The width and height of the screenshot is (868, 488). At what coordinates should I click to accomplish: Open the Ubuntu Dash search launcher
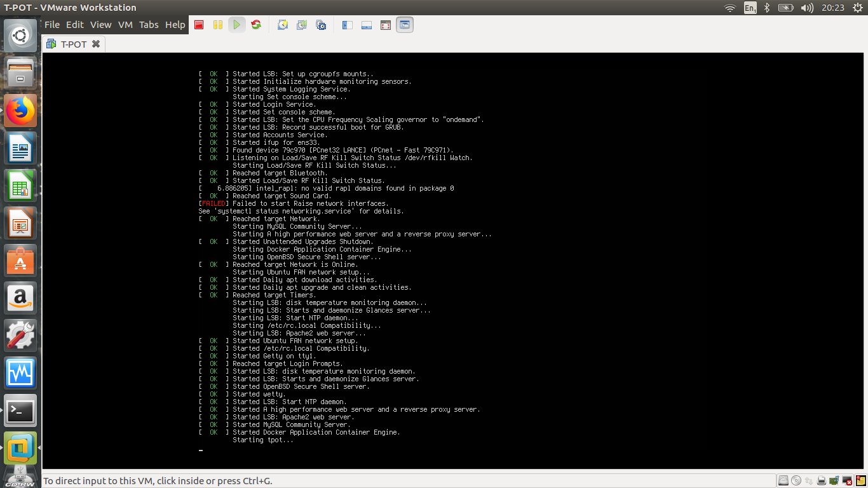pos(21,36)
